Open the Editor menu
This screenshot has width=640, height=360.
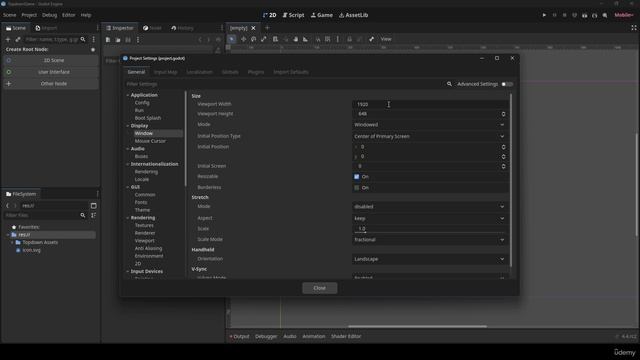coord(69,15)
